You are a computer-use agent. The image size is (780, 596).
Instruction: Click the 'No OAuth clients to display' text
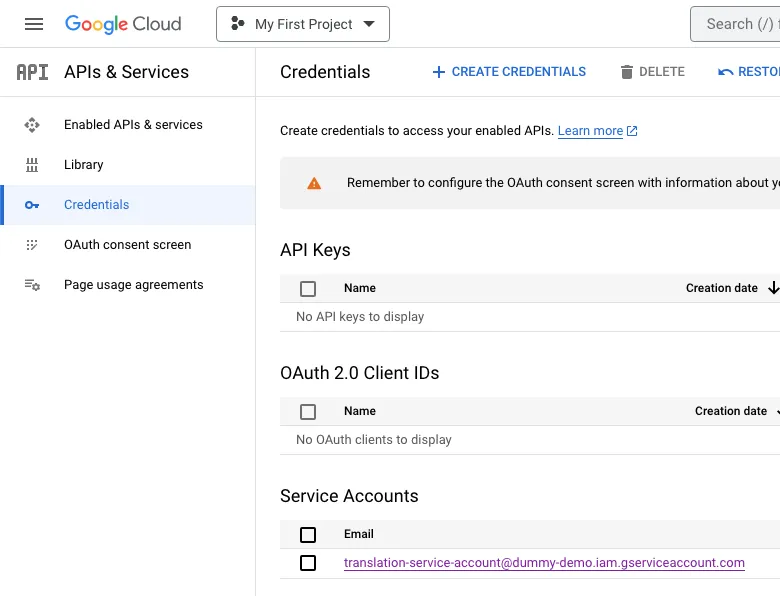click(374, 440)
